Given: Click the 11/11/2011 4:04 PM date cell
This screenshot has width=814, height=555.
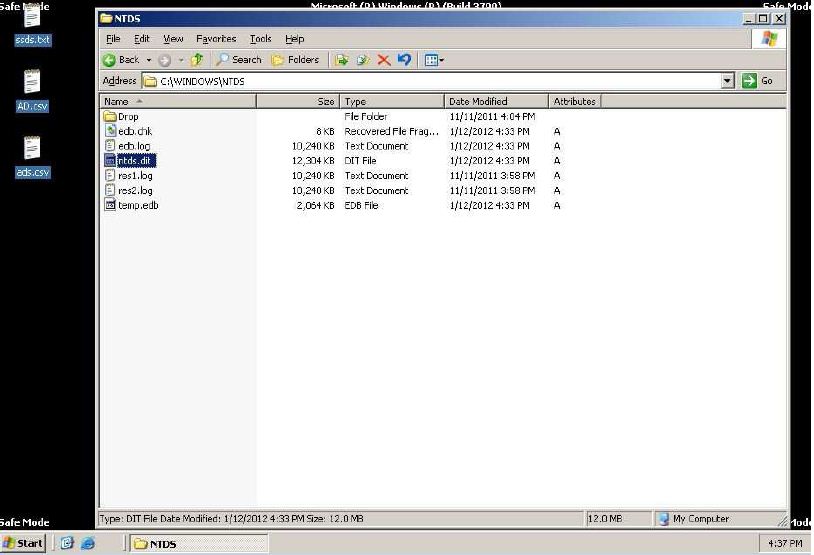Looking at the screenshot, I should coord(492,117).
